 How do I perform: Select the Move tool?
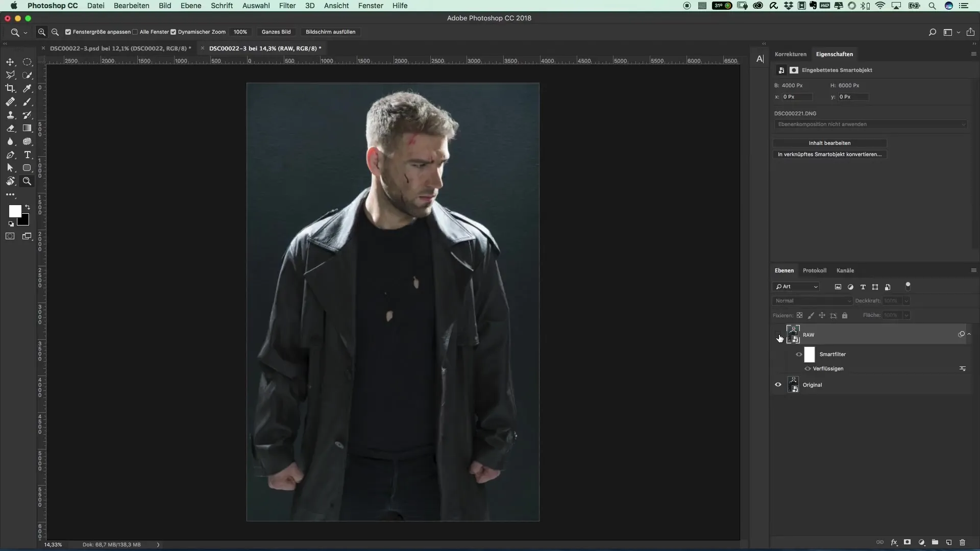[x=10, y=62]
